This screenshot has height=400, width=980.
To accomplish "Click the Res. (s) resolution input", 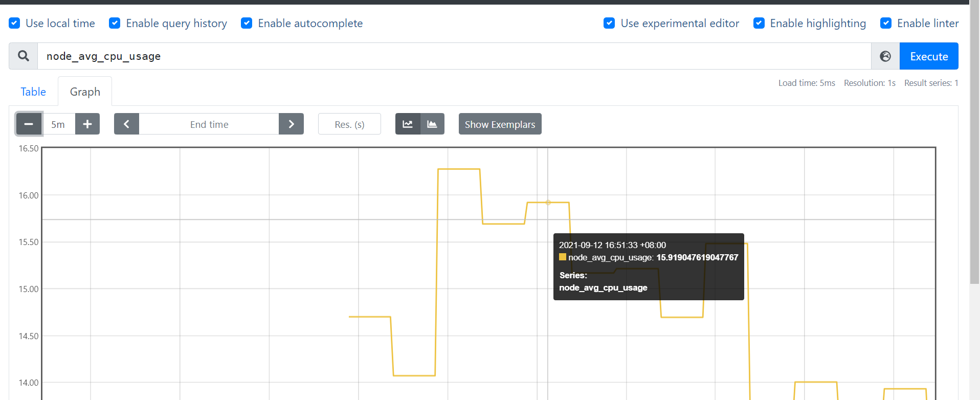I will (x=349, y=124).
